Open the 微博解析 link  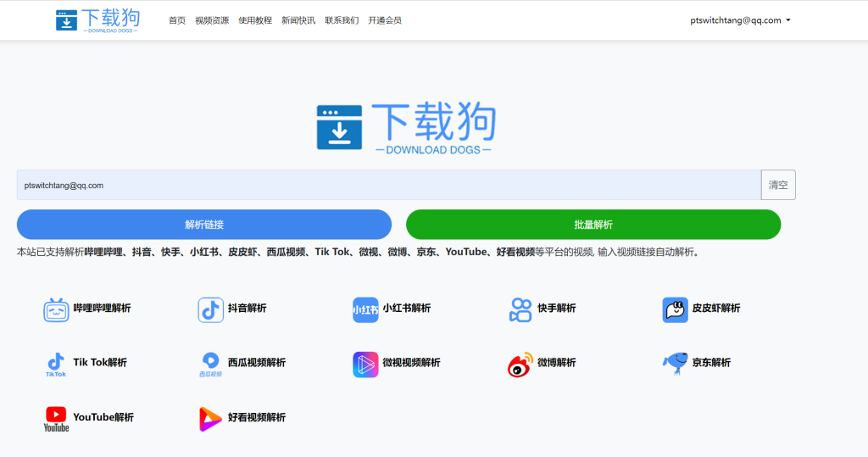[x=557, y=363]
